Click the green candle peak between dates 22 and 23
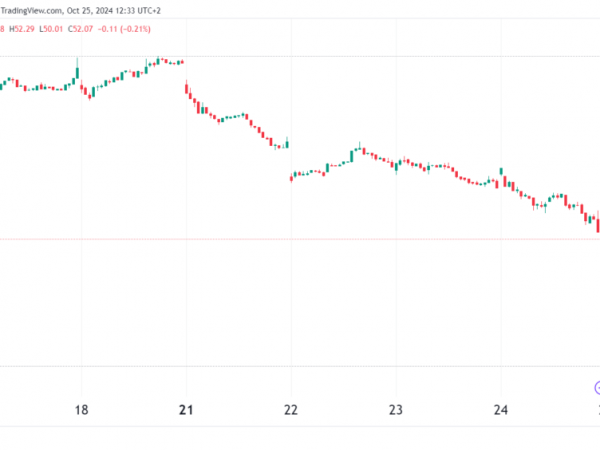 click(359, 150)
